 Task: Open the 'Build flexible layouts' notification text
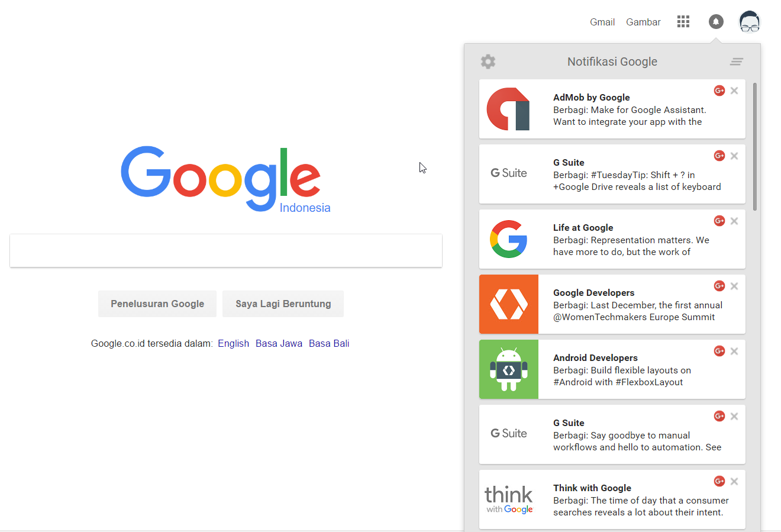tap(622, 376)
